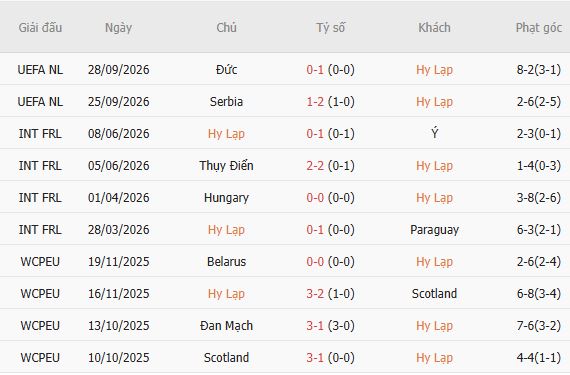Click the Ngày column header
Screen dimensions: 570x375
click(x=118, y=28)
